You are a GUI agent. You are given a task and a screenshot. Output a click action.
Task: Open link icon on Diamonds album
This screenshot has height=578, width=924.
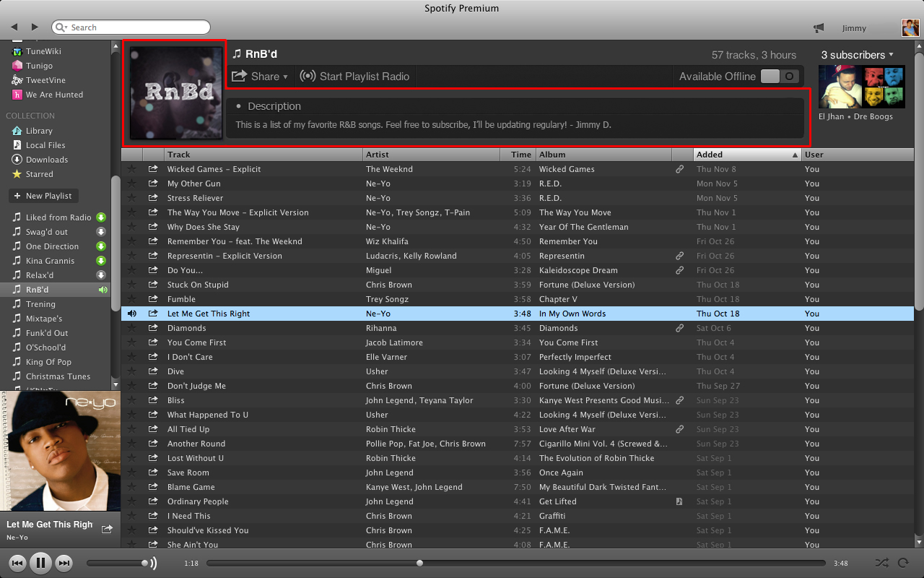coord(679,328)
